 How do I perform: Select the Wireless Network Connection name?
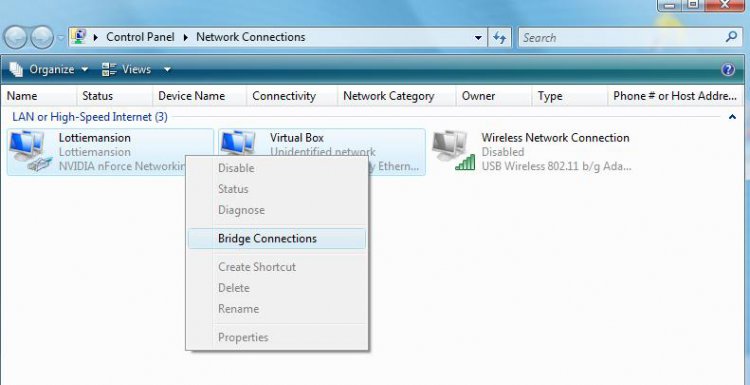click(x=555, y=138)
